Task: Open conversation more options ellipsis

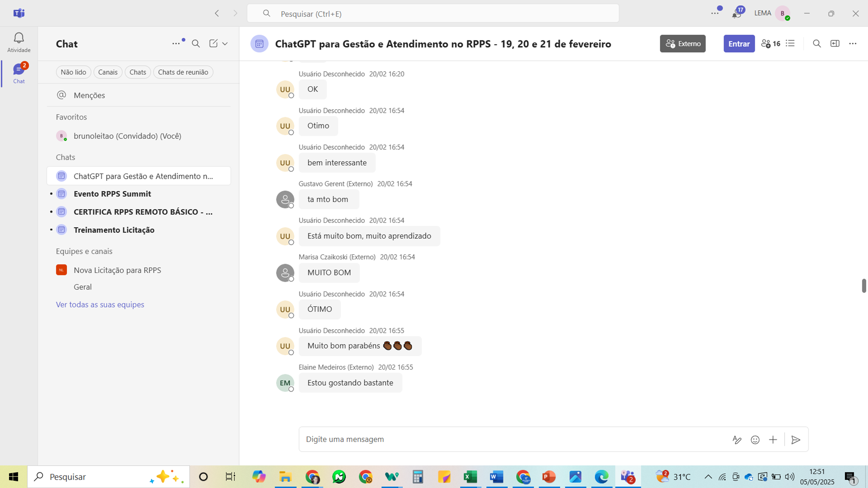Action: (x=853, y=43)
